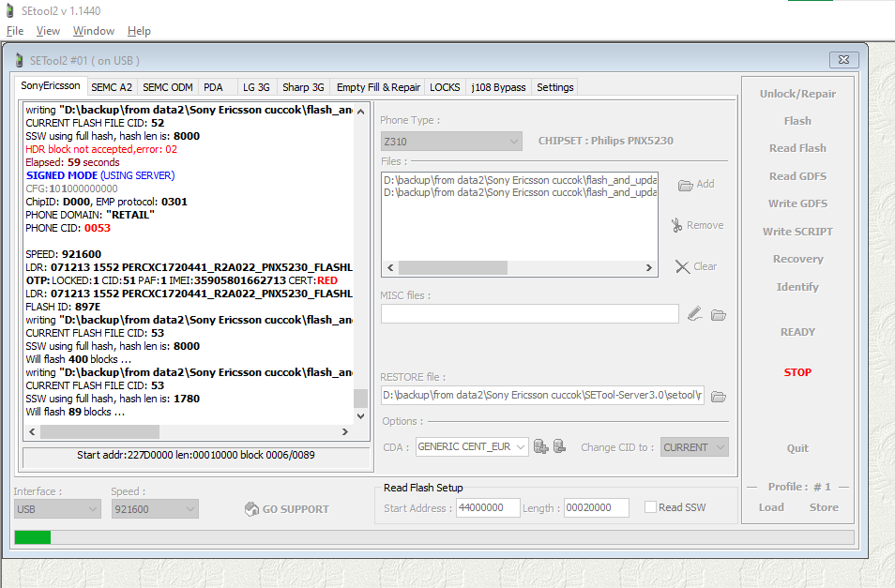The width and height of the screenshot is (895, 588).
Task: Clear the files list with X icon
Action: 683,266
